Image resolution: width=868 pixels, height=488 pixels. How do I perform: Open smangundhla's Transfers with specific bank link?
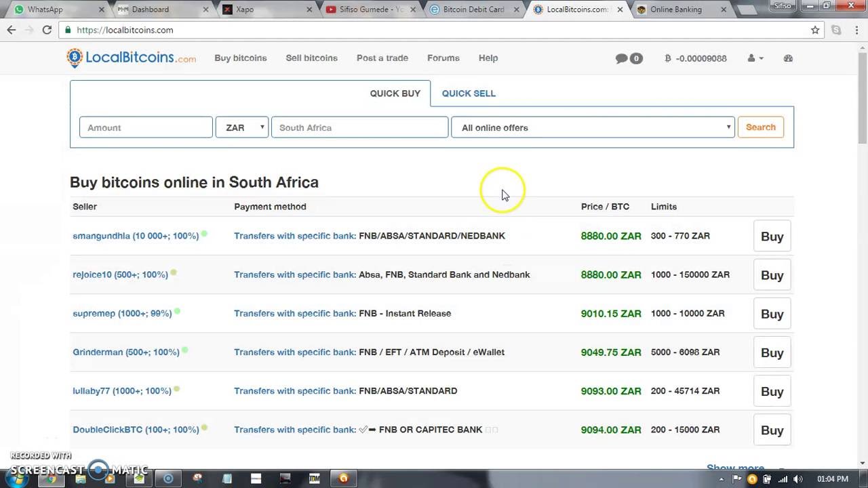295,236
